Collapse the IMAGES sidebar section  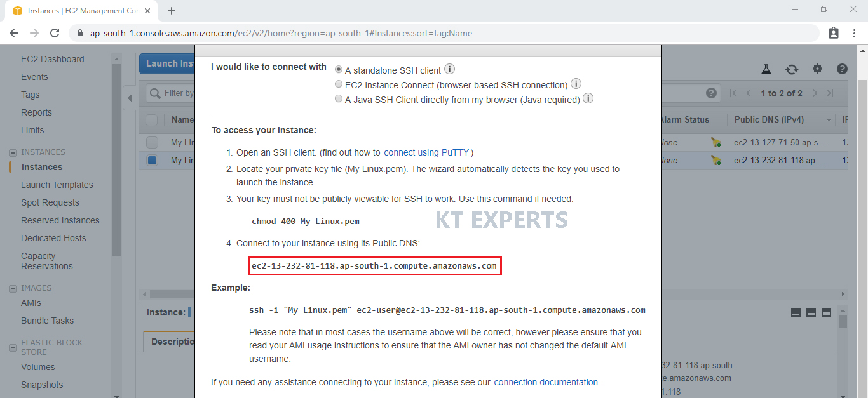(x=13, y=288)
